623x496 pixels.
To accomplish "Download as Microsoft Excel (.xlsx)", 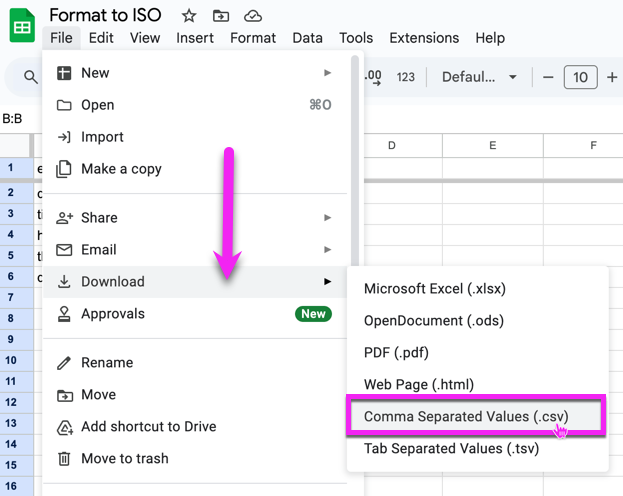I will [x=478, y=289].
